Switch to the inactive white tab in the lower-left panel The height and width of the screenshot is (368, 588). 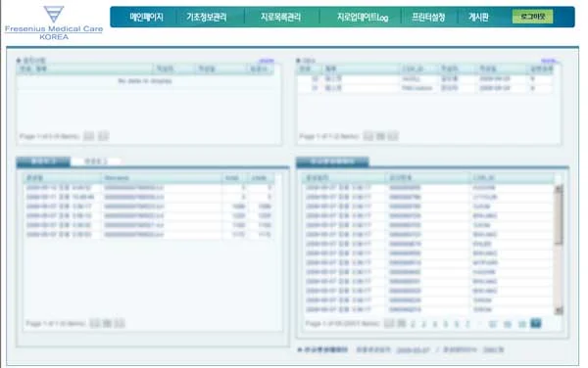(x=96, y=161)
